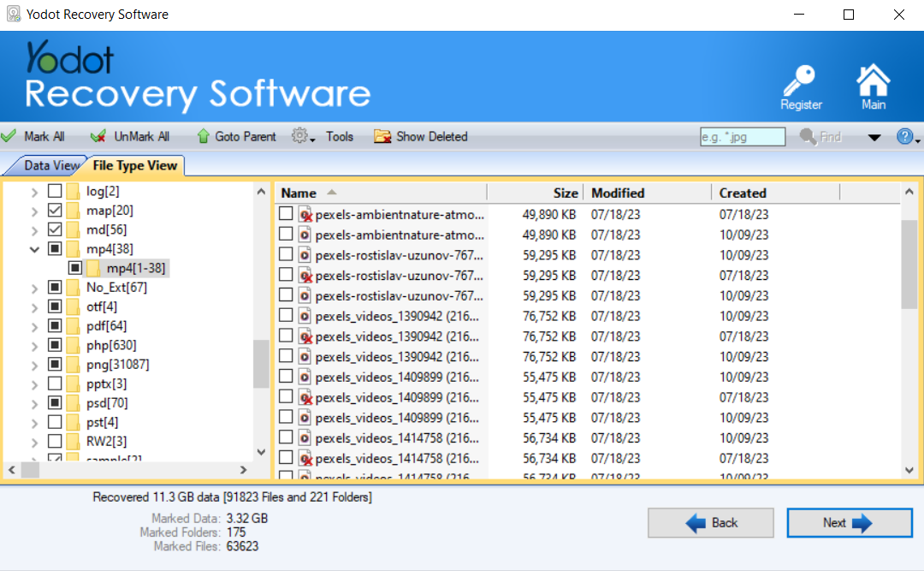Click the Next button
The width and height of the screenshot is (924, 571).
coord(849,522)
